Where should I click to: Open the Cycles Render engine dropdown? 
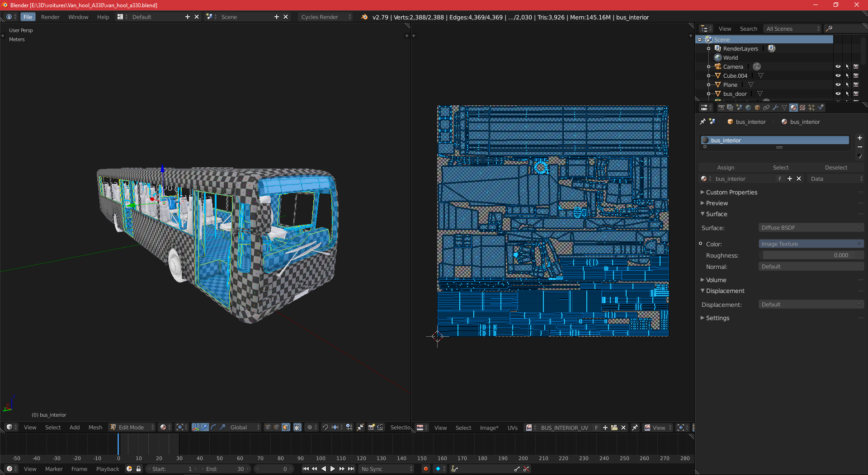(x=325, y=17)
